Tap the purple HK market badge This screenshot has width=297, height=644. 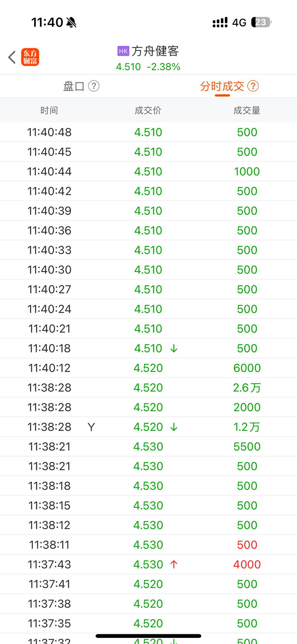[x=123, y=51]
